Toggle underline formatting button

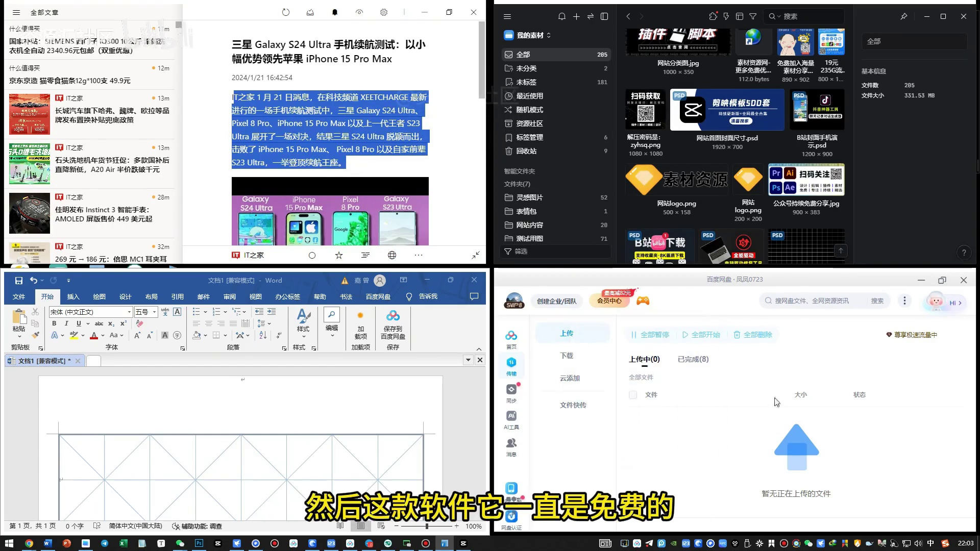(79, 323)
